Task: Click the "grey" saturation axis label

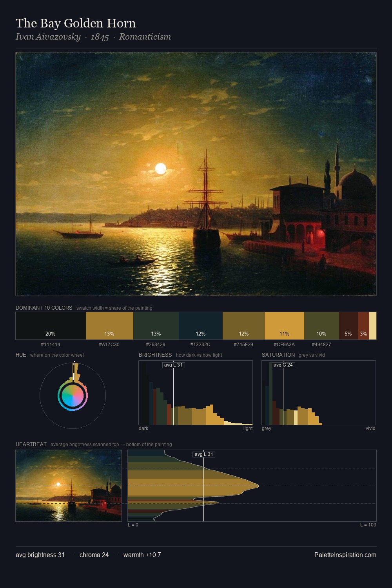Action: (267, 428)
